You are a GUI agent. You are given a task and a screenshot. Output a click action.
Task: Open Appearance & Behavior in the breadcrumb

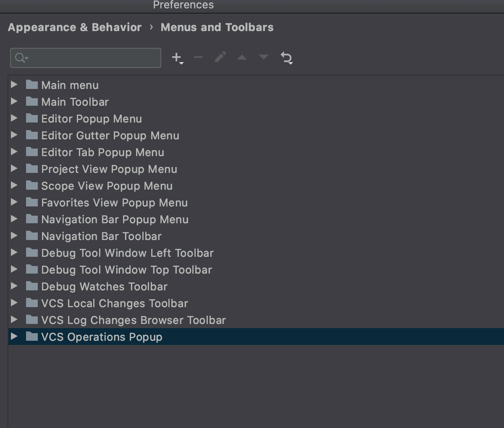[74, 27]
